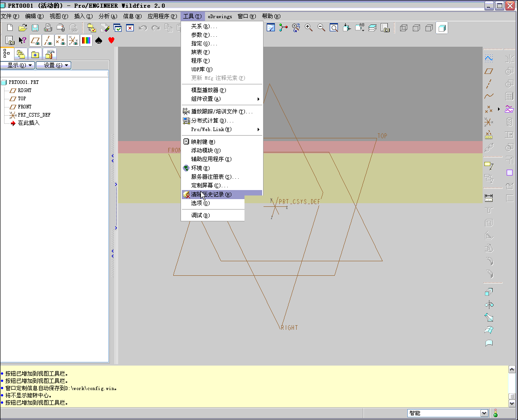Select the FRONT datum plane in tree
Image resolution: width=518 pixels, height=420 pixels.
(x=24, y=107)
